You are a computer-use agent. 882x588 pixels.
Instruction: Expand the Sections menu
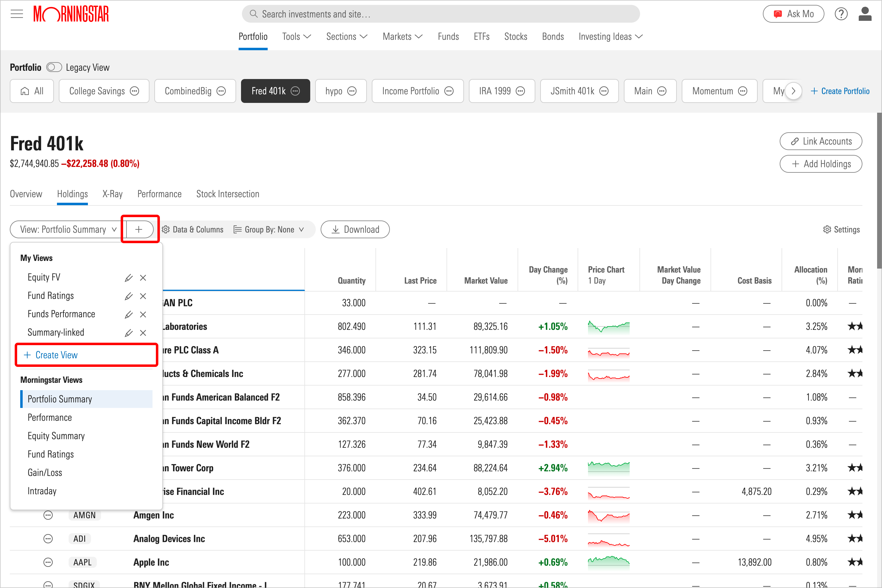pyautogui.click(x=346, y=36)
